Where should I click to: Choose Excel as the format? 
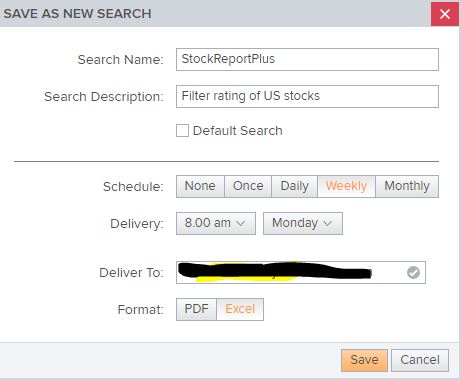pos(240,309)
